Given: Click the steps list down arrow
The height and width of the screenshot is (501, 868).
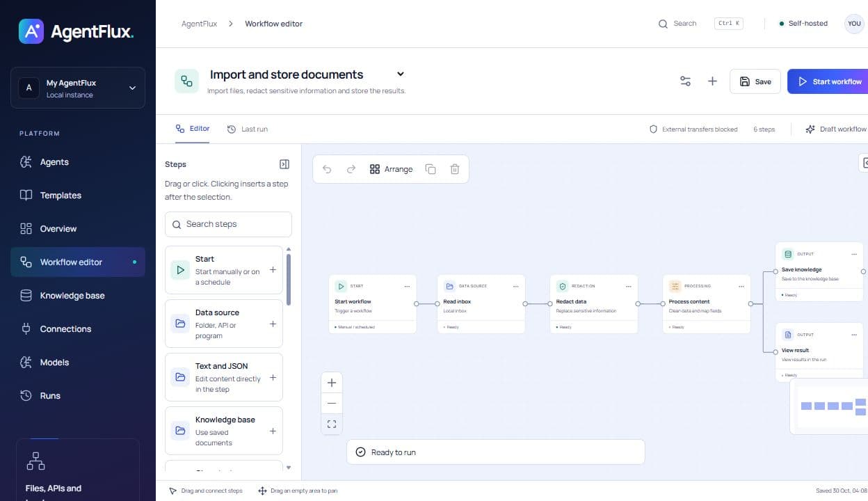Looking at the screenshot, I should pyautogui.click(x=289, y=468).
